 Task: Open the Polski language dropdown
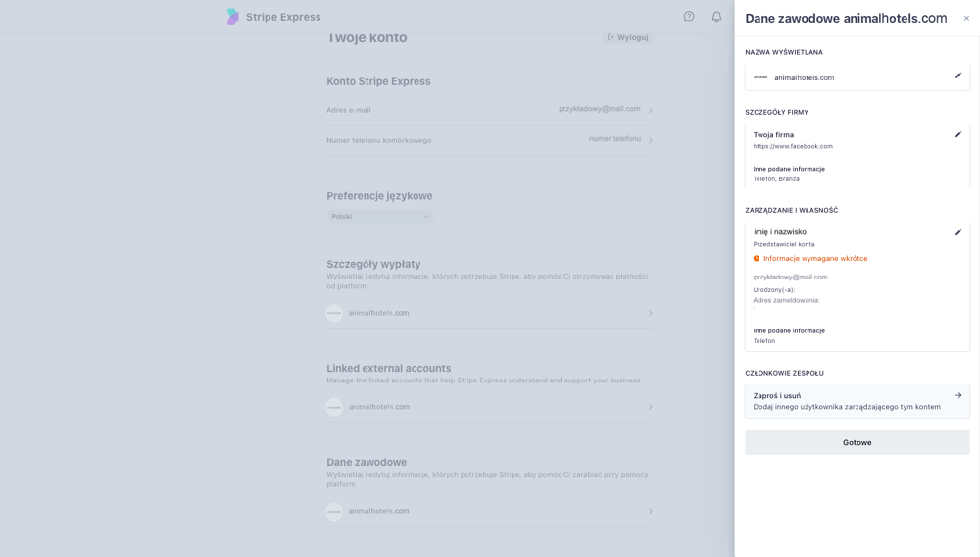click(x=379, y=217)
